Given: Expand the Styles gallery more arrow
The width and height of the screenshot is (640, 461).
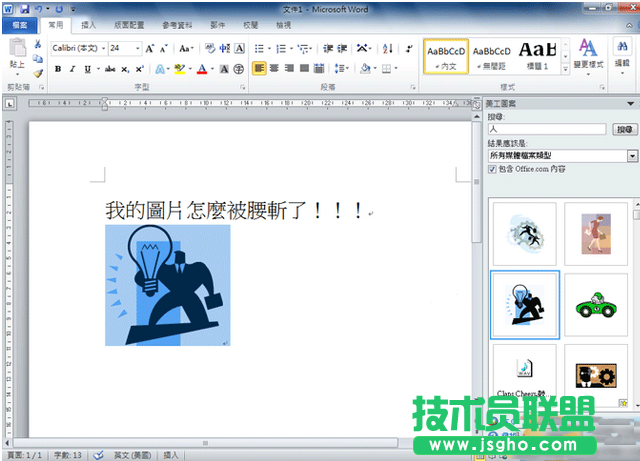Looking at the screenshot, I should (x=565, y=69).
